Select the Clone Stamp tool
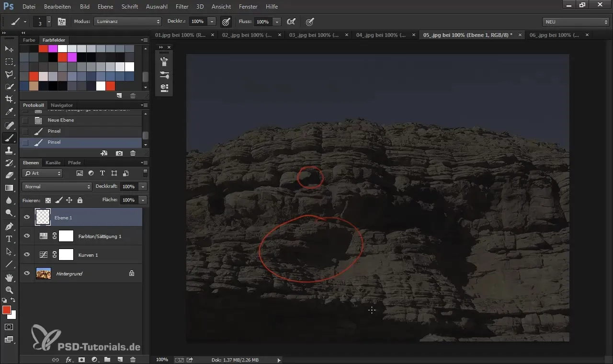This screenshot has width=613, height=364. coord(9,150)
